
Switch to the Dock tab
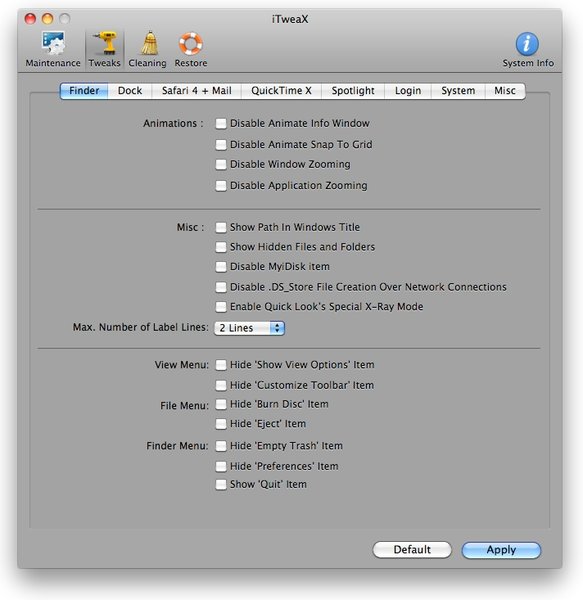130,91
